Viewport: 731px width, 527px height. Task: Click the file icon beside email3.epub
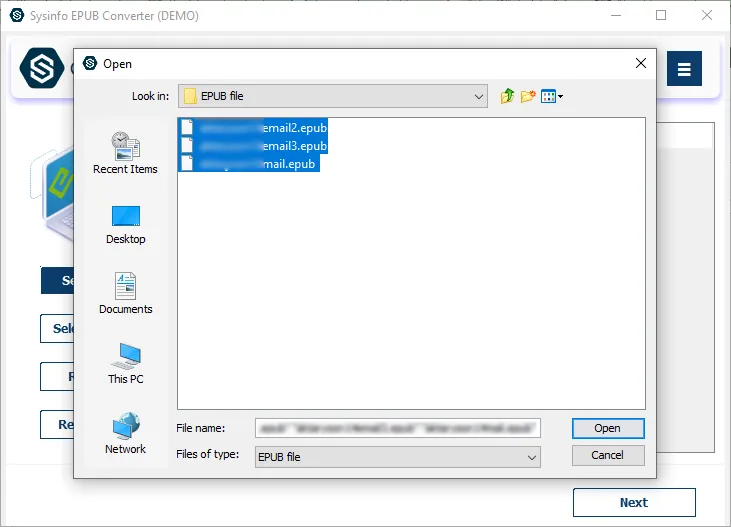click(187, 145)
